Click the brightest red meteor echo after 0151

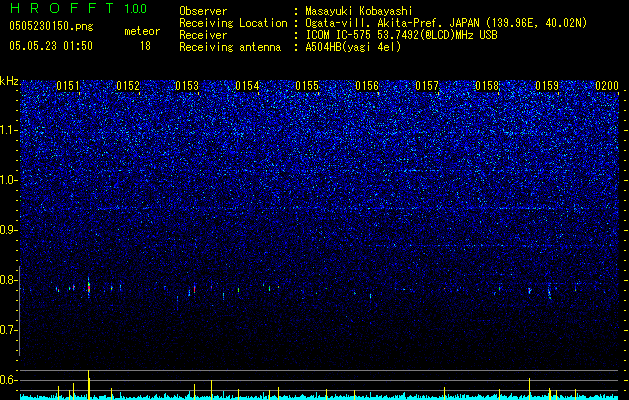click(89, 287)
